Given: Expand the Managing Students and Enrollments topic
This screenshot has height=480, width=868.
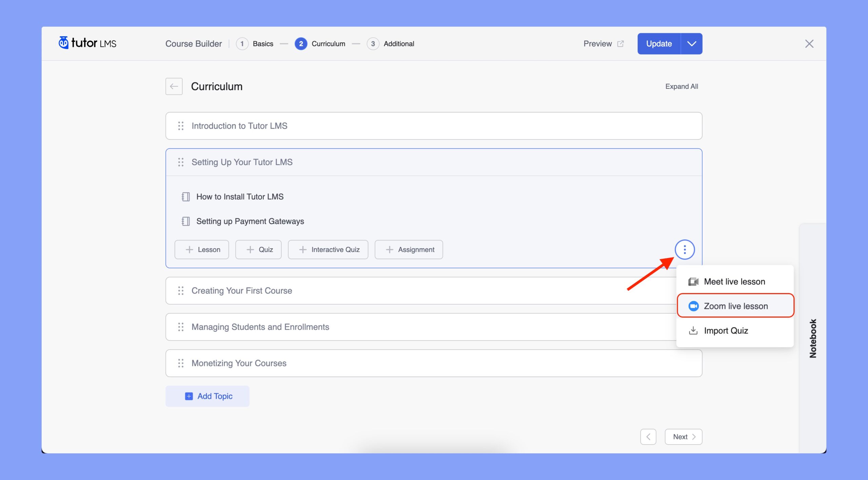Looking at the screenshot, I should coord(420,327).
